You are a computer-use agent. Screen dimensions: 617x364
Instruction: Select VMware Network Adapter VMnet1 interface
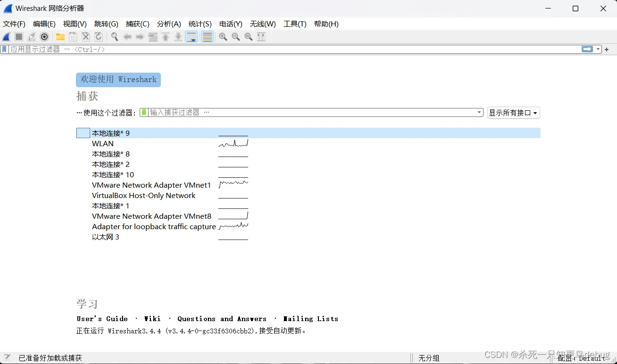click(308, 185)
